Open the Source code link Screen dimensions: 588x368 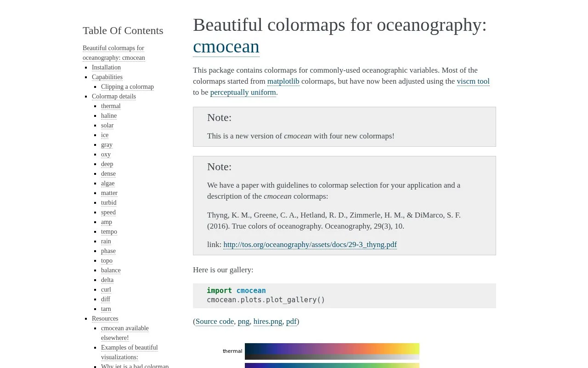[215, 322]
